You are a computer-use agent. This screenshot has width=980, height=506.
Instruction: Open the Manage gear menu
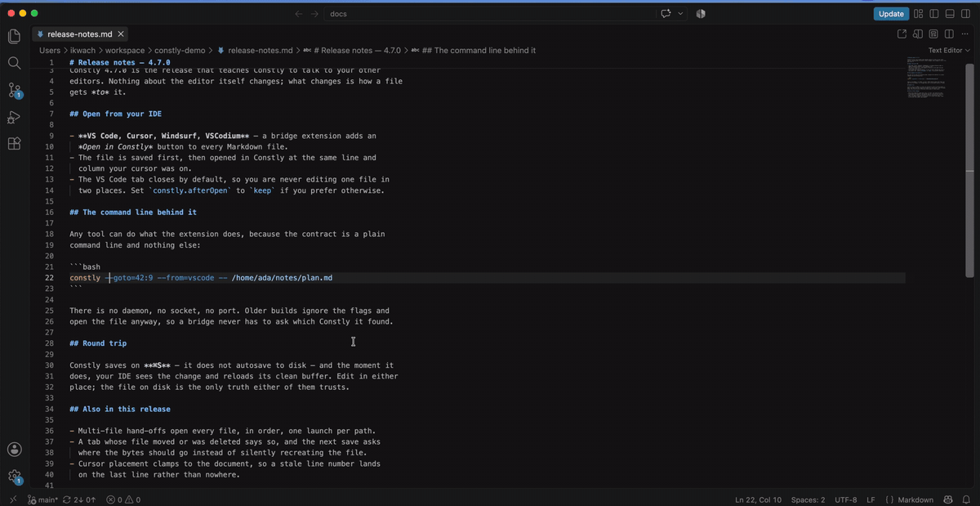(14, 476)
